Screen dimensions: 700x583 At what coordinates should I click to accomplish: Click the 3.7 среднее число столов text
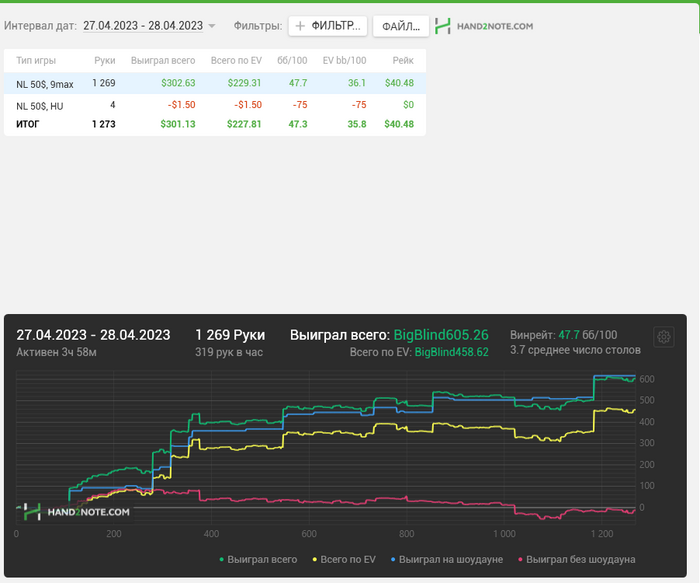click(x=575, y=350)
